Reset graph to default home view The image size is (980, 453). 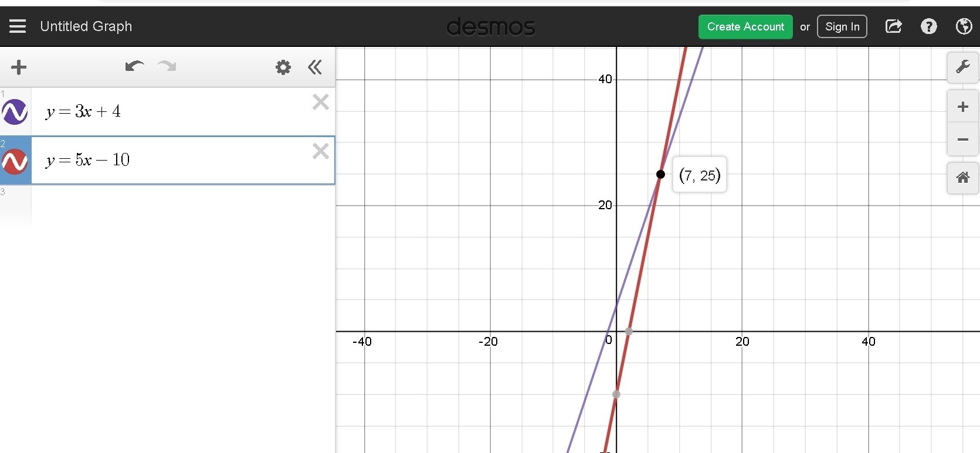coord(963,178)
